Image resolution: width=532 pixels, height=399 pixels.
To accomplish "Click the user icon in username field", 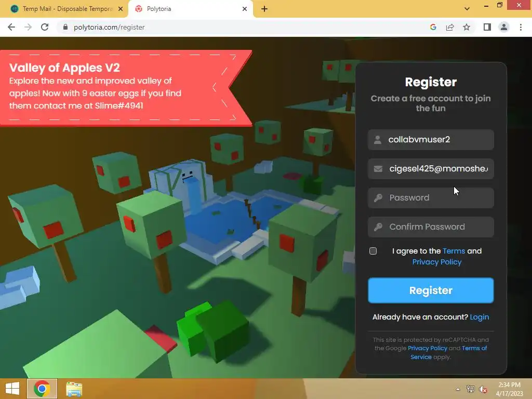I will click(x=377, y=139).
